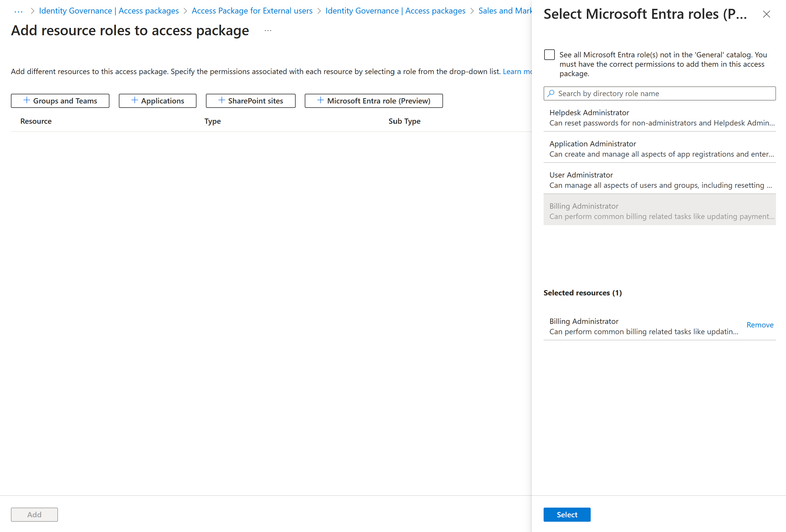
Task: Click the breadcrumb ellipsis icon
Action: 17,11
